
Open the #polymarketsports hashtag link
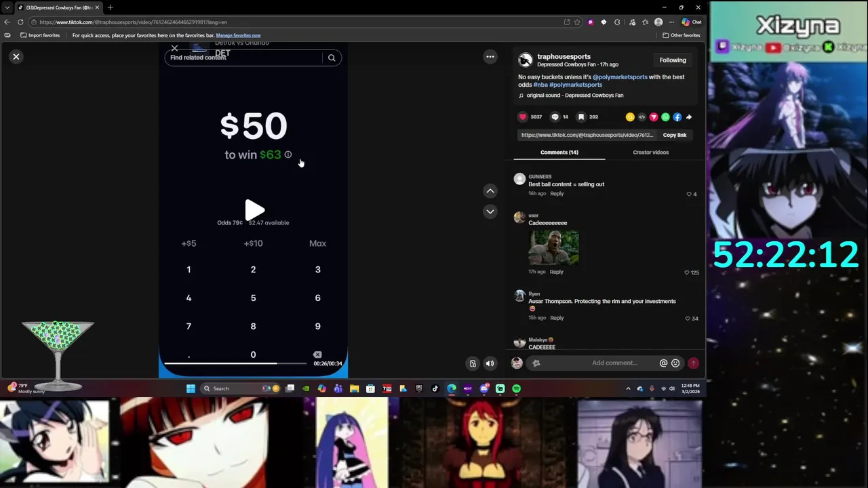(576, 85)
